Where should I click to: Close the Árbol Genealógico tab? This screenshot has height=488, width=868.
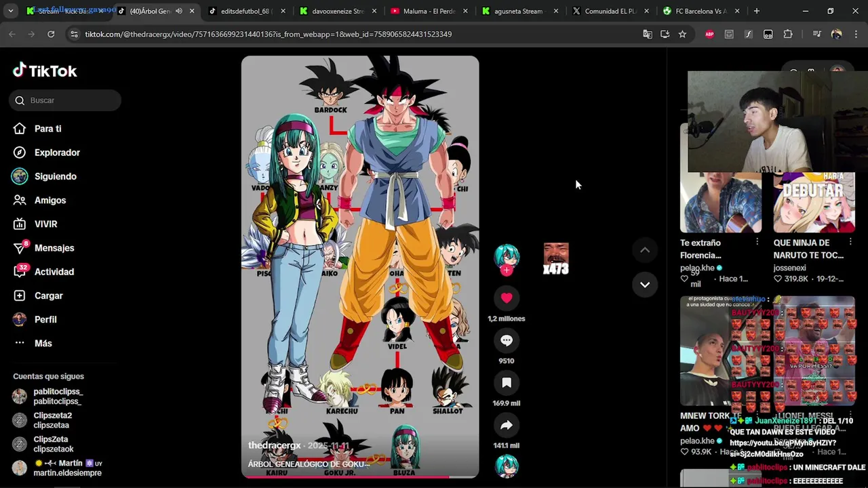(193, 11)
